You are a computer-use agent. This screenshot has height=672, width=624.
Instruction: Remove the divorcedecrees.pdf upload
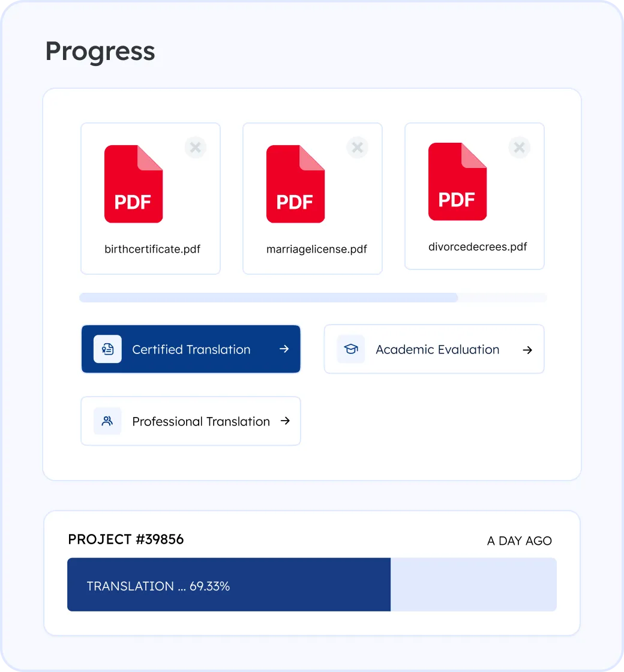click(519, 147)
